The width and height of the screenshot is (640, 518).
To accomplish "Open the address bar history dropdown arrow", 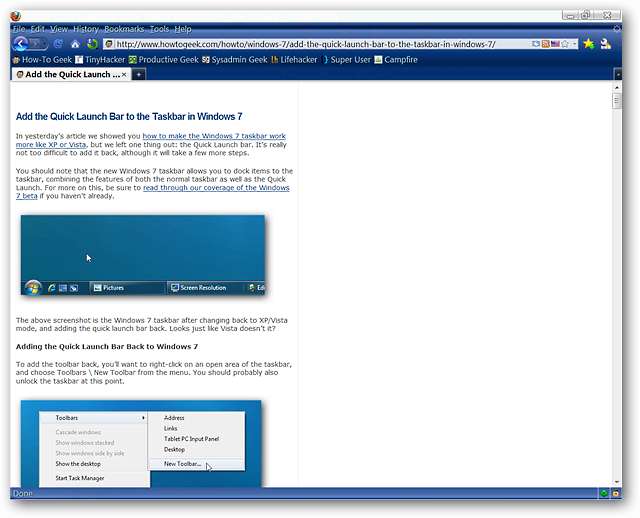I will [574, 44].
